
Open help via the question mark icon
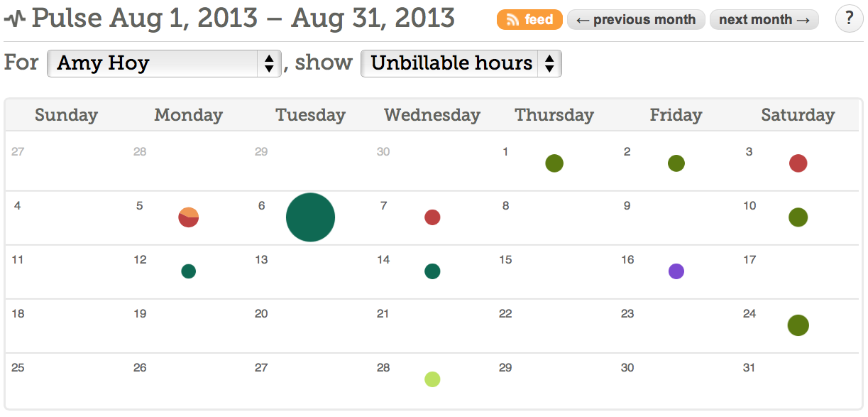[x=850, y=19]
